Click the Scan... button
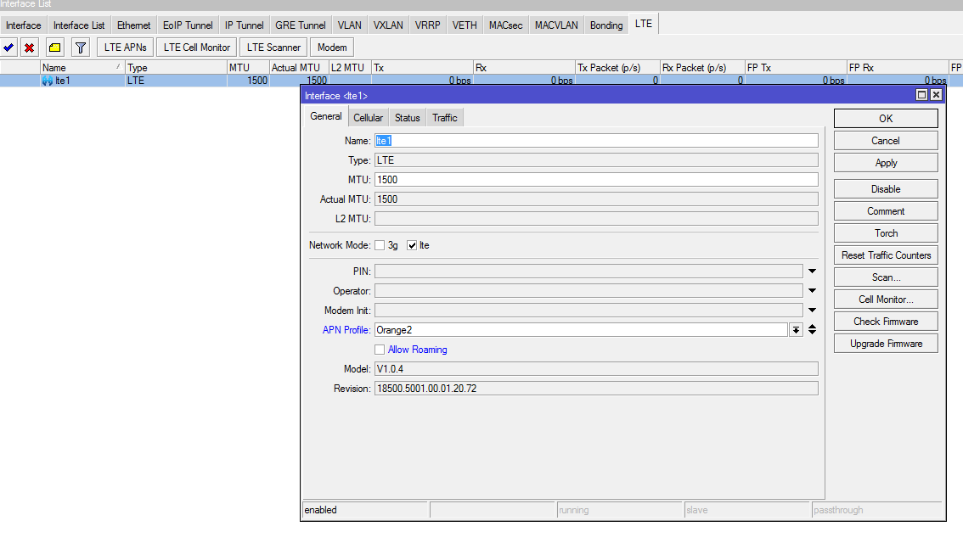The width and height of the screenshot is (963, 560). [x=886, y=277]
